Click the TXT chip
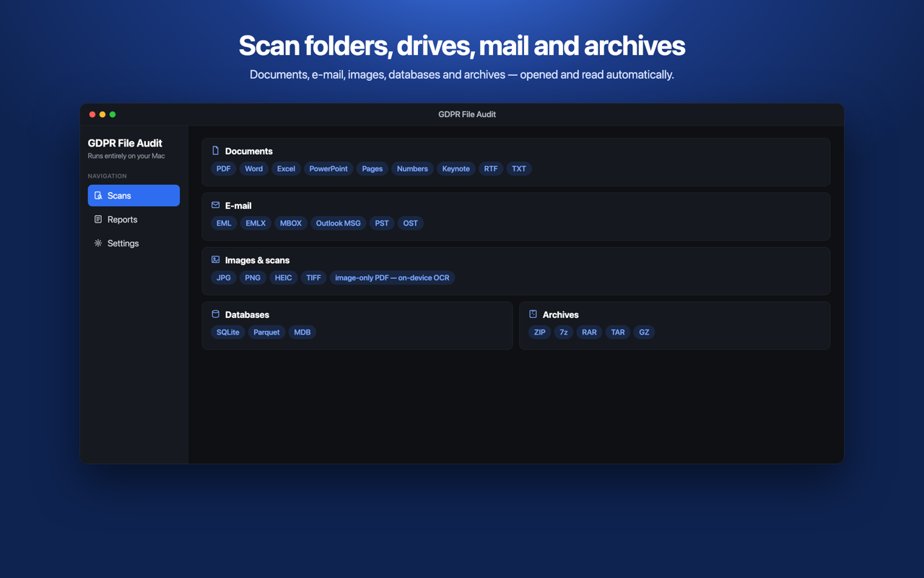Image resolution: width=924 pixels, height=578 pixels. (519, 169)
